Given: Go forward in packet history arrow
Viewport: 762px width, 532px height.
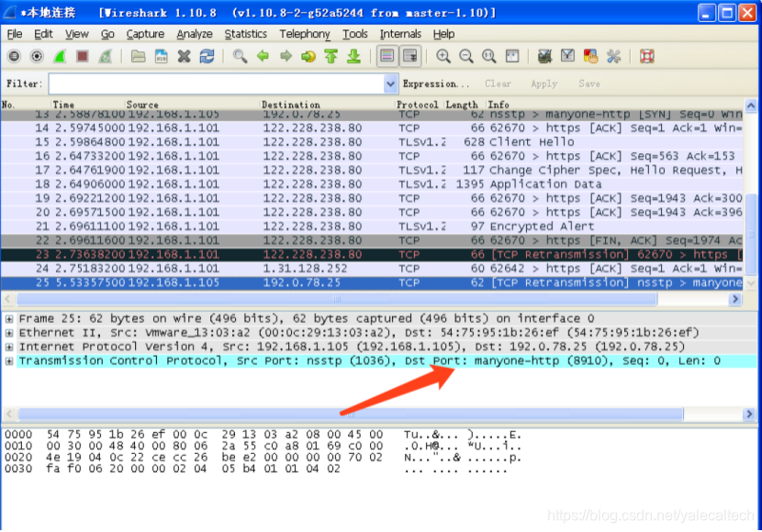Looking at the screenshot, I should [286, 56].
